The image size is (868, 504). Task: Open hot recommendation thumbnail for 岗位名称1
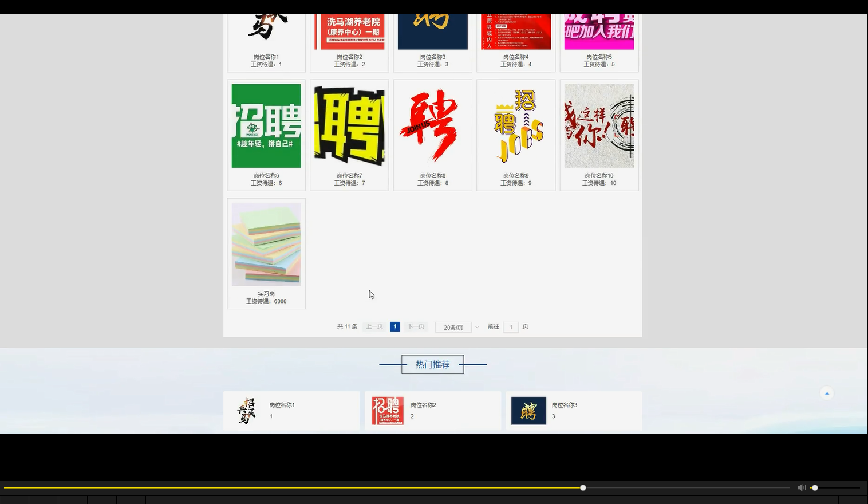[x=246, y=411]
